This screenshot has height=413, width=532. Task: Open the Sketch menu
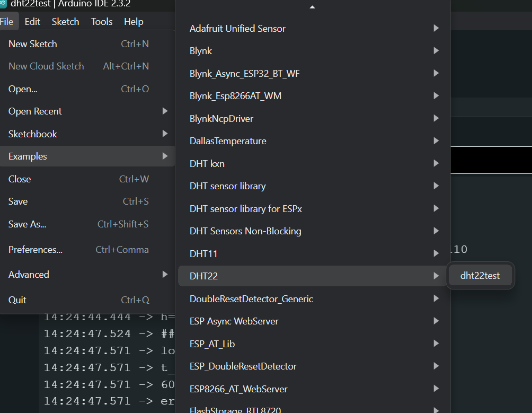pos(65,22)
